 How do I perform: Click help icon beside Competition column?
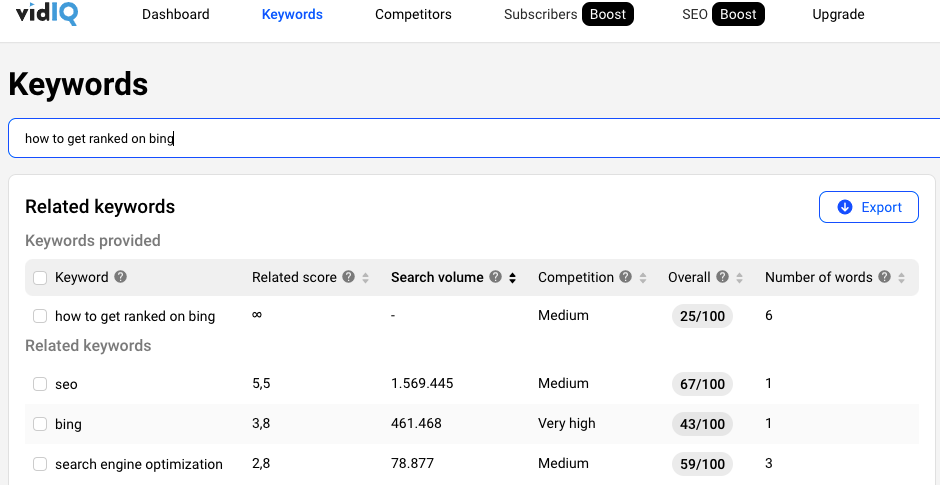tap(625, 277)
